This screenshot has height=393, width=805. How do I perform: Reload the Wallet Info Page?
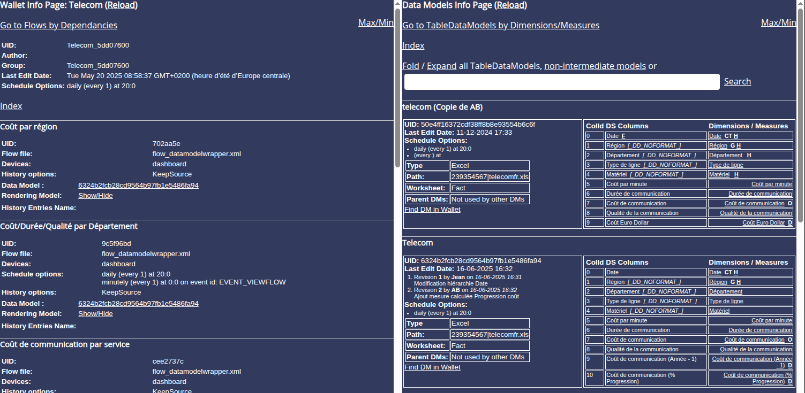click(121, 5)
